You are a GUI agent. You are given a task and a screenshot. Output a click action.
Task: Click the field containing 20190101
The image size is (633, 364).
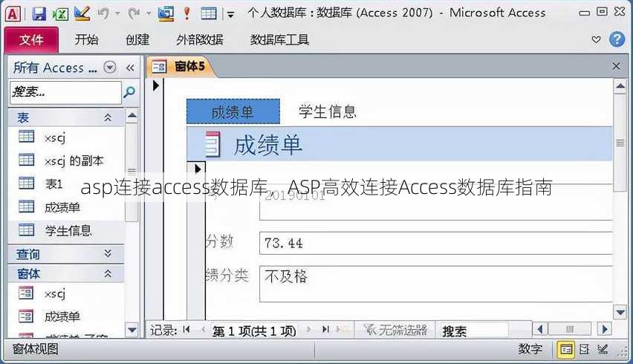click(435, 204)
